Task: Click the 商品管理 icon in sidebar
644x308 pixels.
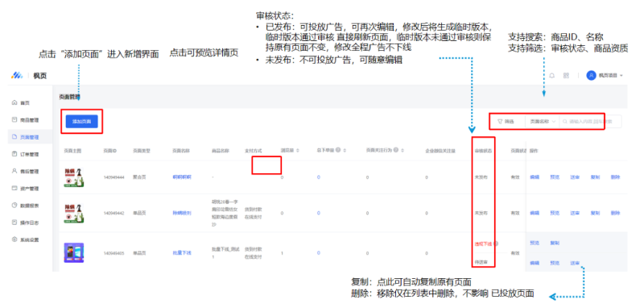Action: (14, 120)
